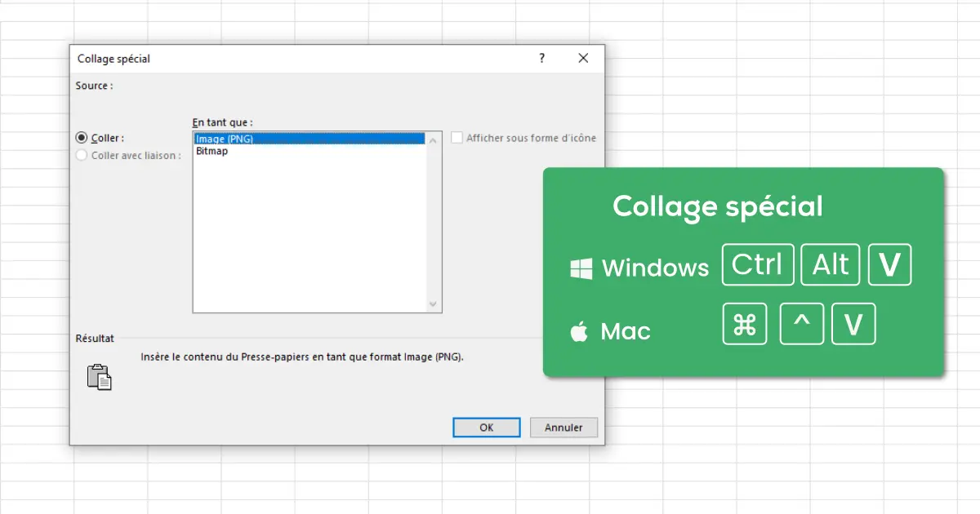Screen dimensions: 980x514
Task: Click the Collage spécial heading on banner
Action: (x=718, y=207)
